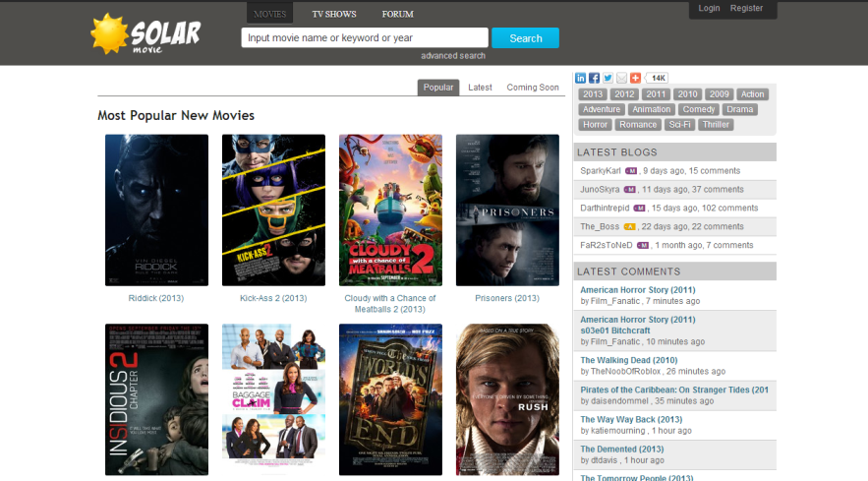Share the page on LinkedIn

[x=580, y=78]
